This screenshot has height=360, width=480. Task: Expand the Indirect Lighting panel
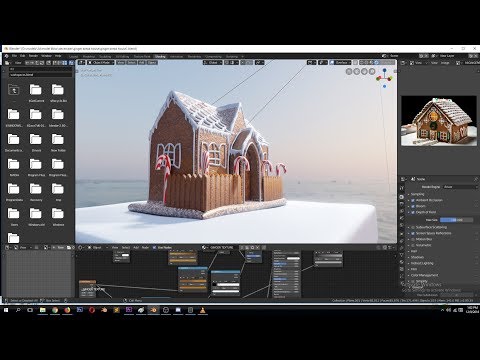422,263
